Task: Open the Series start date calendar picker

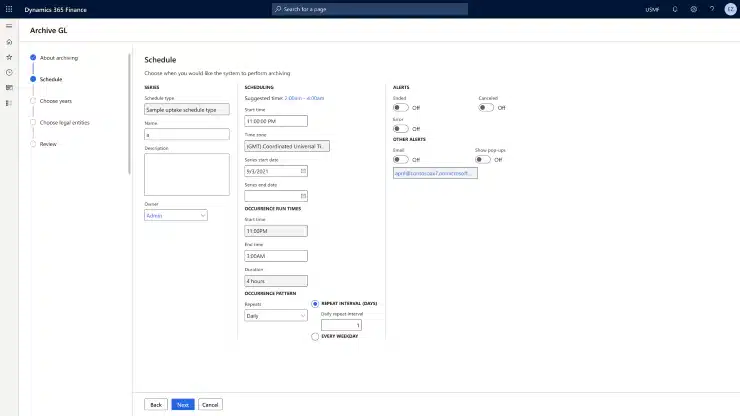Action: coord(303,171)
